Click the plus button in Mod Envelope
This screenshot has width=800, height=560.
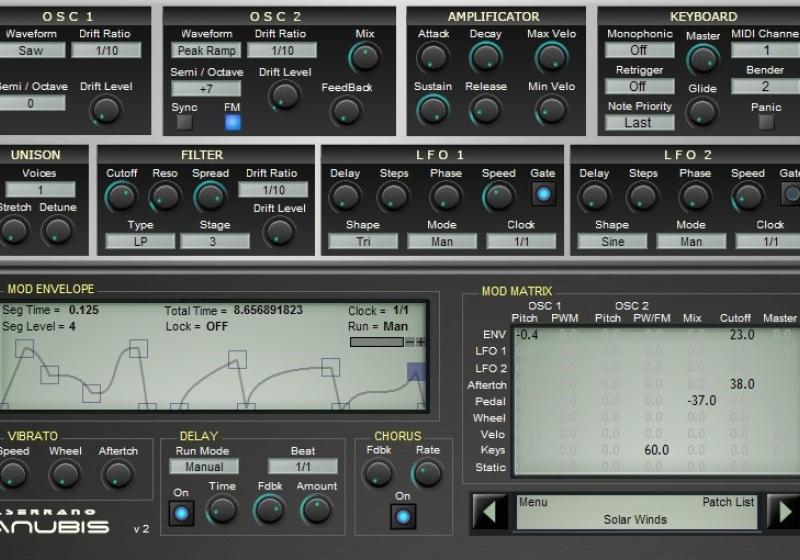coord(420,342)
